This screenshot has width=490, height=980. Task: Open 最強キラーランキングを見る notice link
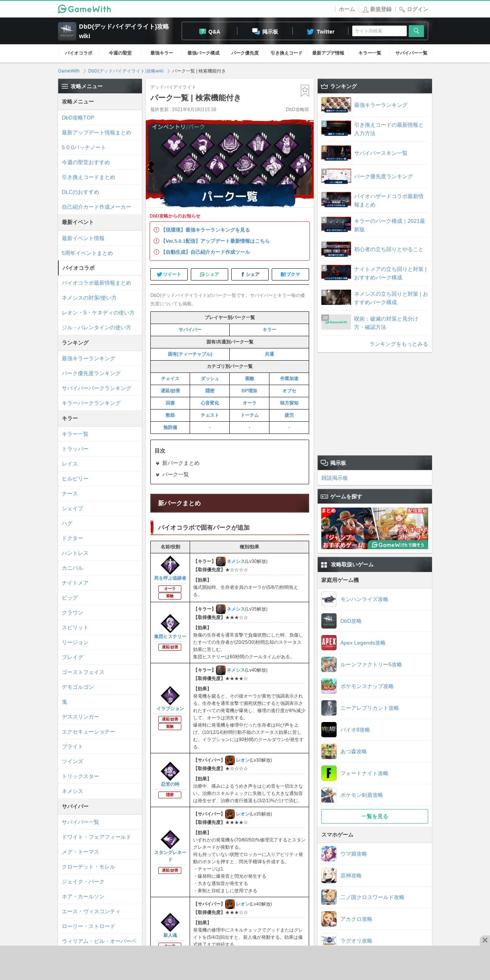206,230
